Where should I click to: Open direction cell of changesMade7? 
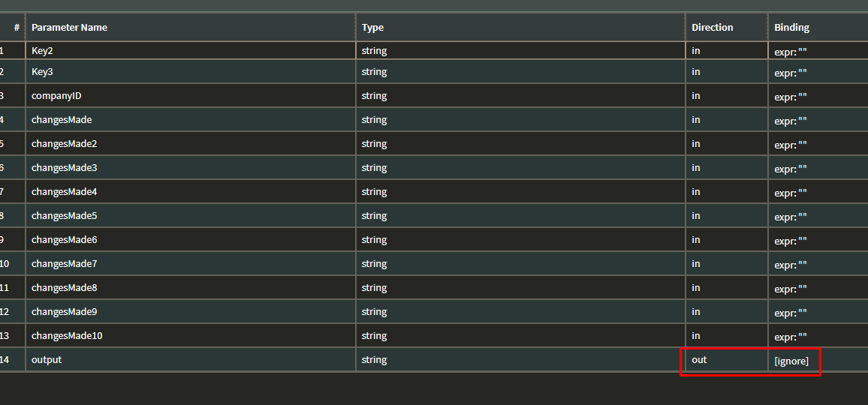click(726, 264)
